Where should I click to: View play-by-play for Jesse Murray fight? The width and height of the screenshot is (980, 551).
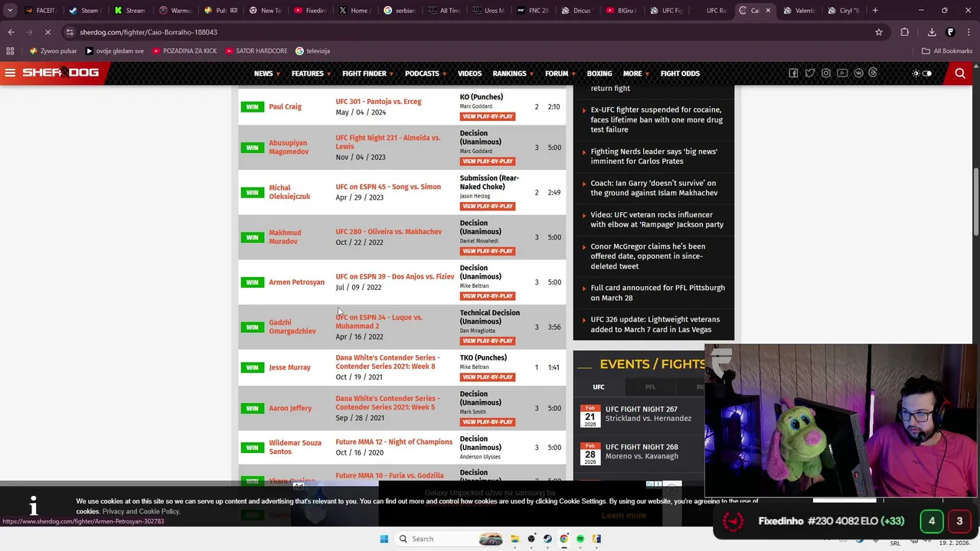[x=488, y=377]
